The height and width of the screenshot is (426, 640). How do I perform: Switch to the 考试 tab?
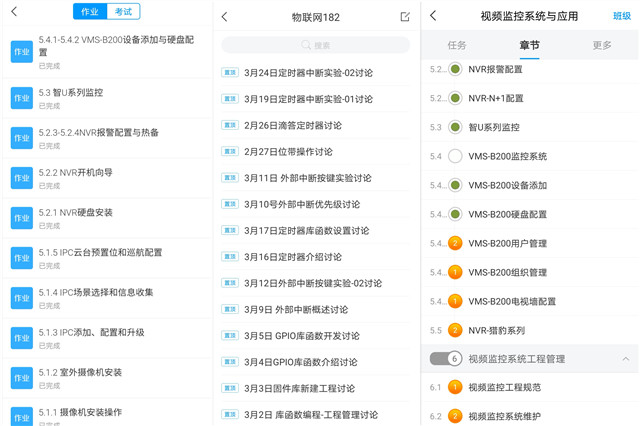[x=123, y=12]
